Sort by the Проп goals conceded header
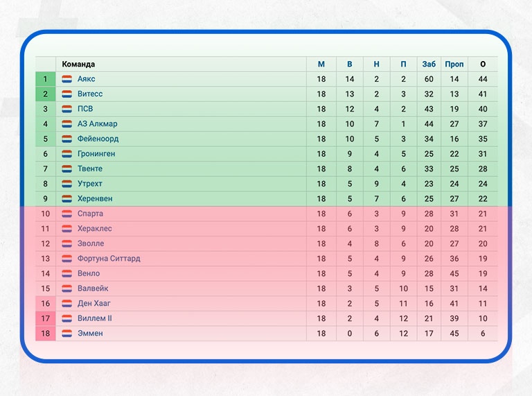 pyautogui.click(x=454, y=64)
